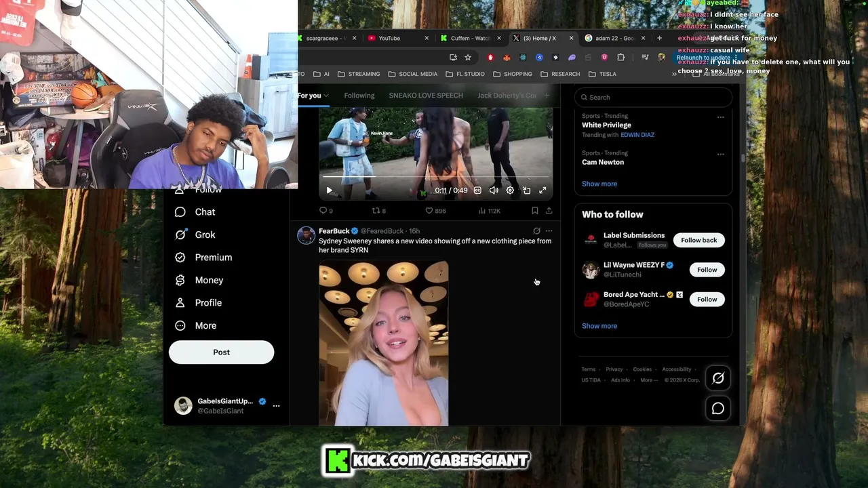Open the browser Extensions puzzle icon

pyautogui.click(x=620, y=58)
